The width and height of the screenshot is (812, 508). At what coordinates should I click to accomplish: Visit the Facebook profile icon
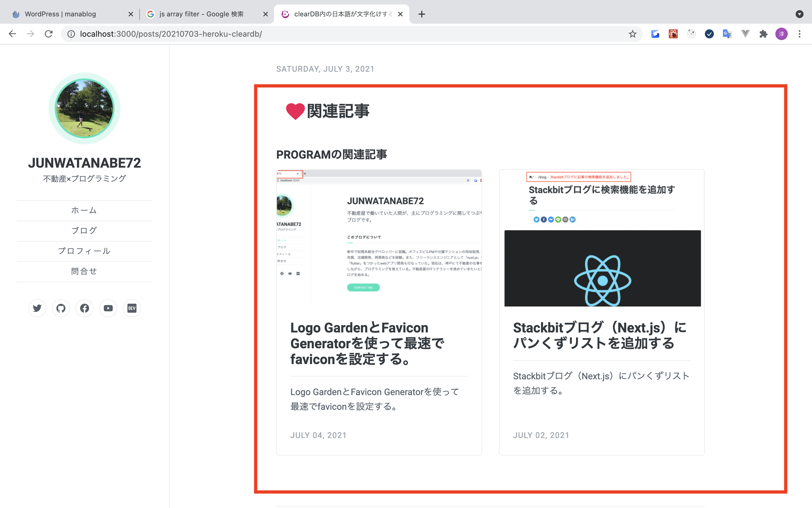pos(85,308)
